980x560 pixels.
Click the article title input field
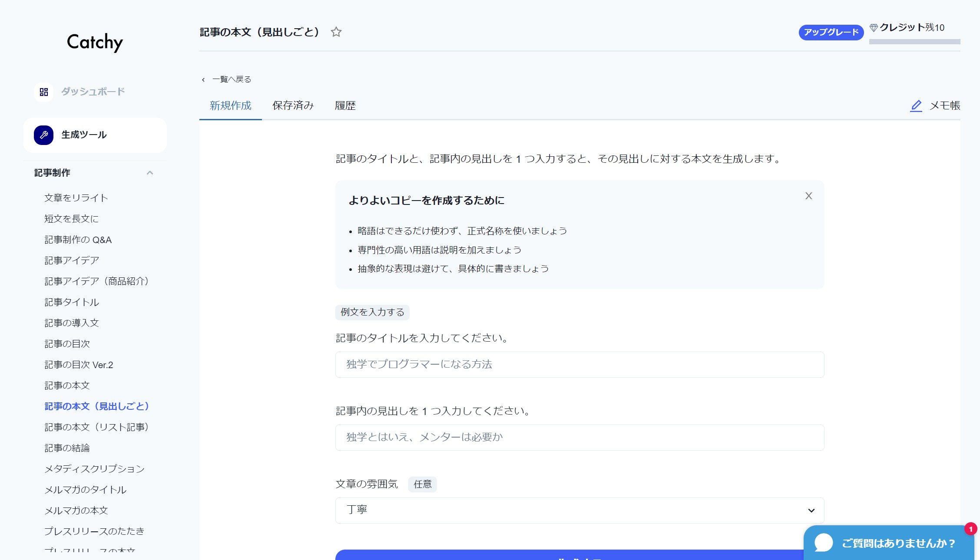579,364
